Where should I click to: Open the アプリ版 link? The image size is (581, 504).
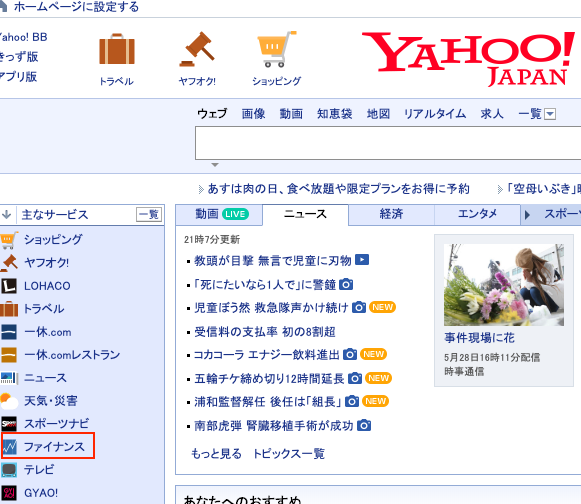pos(19,76)
